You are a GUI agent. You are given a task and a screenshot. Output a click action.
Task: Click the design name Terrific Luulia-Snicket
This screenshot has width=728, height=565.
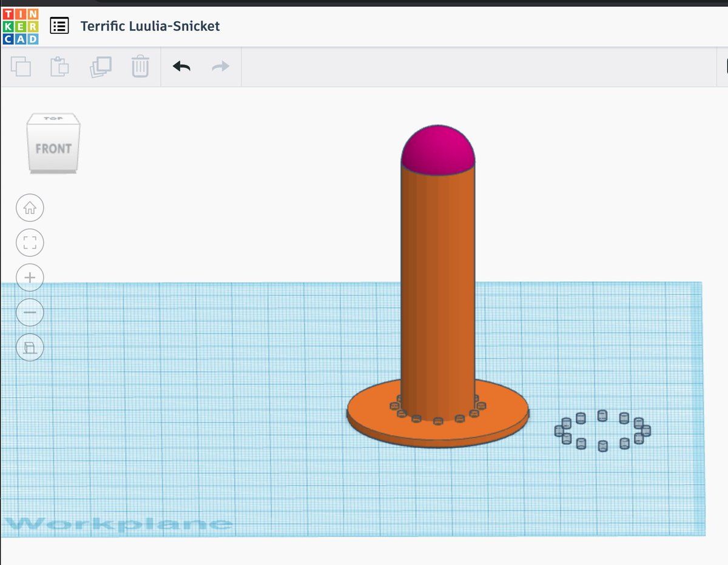[x=150, y=26]
